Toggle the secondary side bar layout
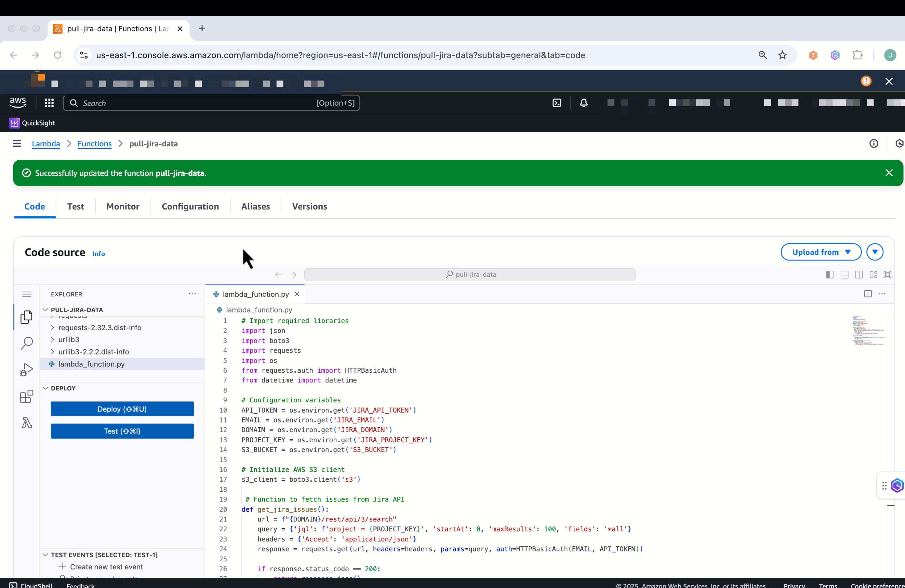The height and width of the screenshot is (588, 905). click(859, 275)
